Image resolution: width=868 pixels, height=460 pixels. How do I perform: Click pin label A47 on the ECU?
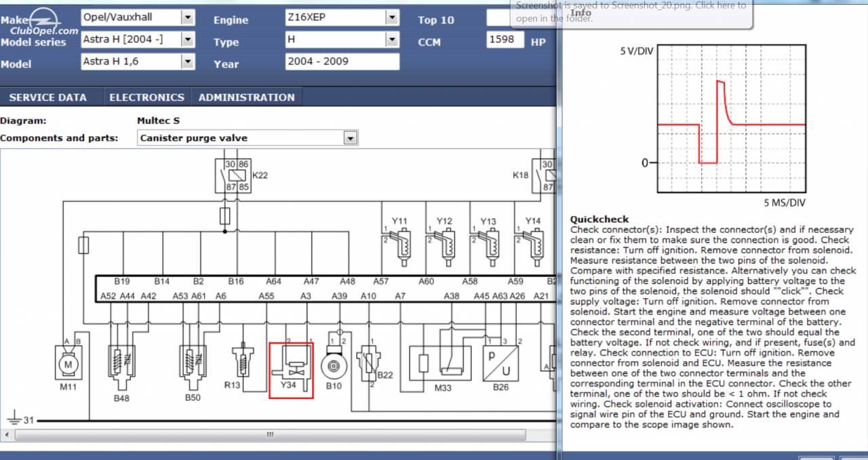(311, 281)
